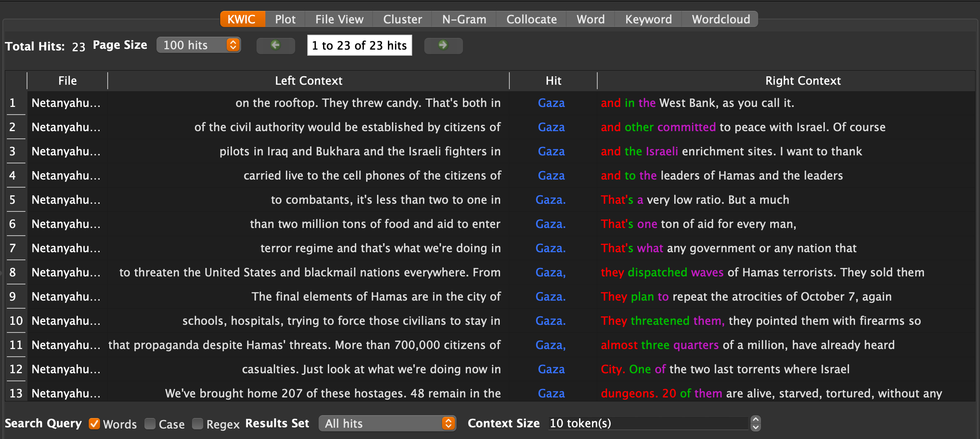Click the green next page arrow
The height and width of the screenshot is (439, 980).
click(443, 45)
